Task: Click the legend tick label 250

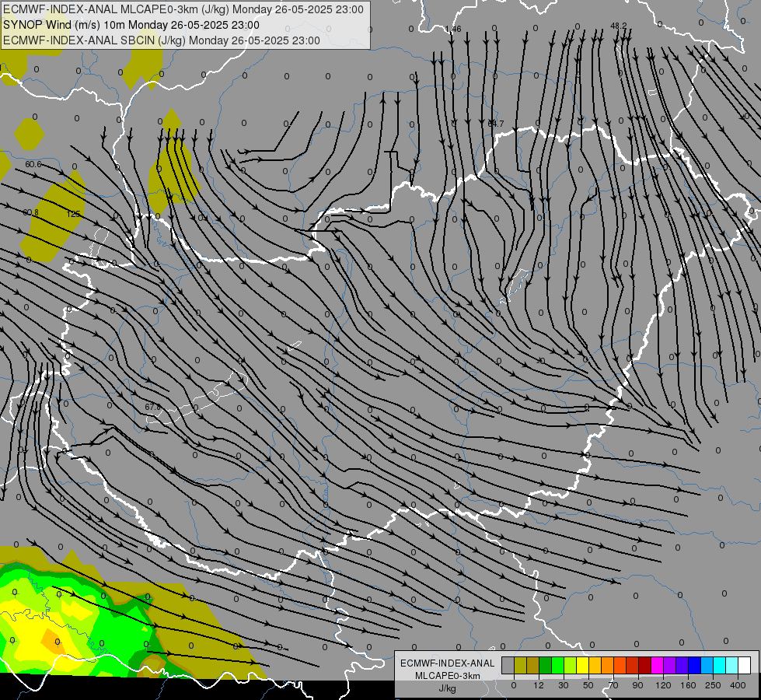Action: point(713,686)
